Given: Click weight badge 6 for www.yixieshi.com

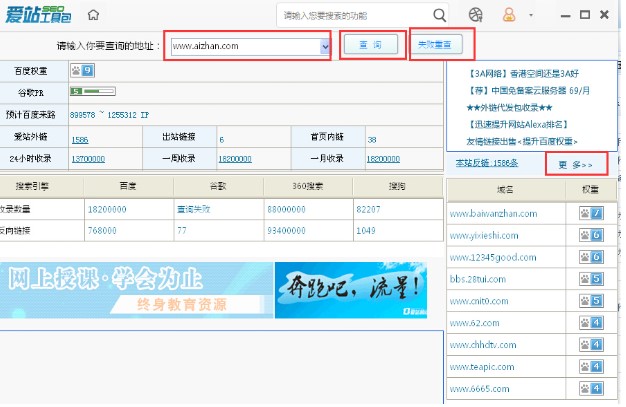Looking at the screenshot, I should (x=591, y=235).
